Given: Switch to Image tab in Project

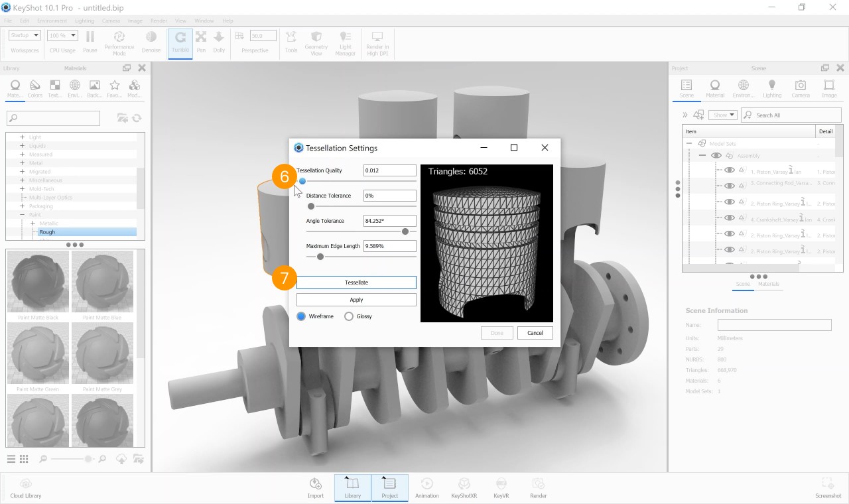Looking at the screenshot, I should coord(829,89).
